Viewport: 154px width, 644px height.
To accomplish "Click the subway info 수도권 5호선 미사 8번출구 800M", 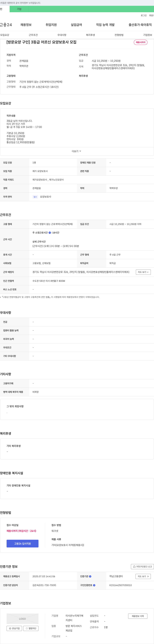I will pos(49,281).
